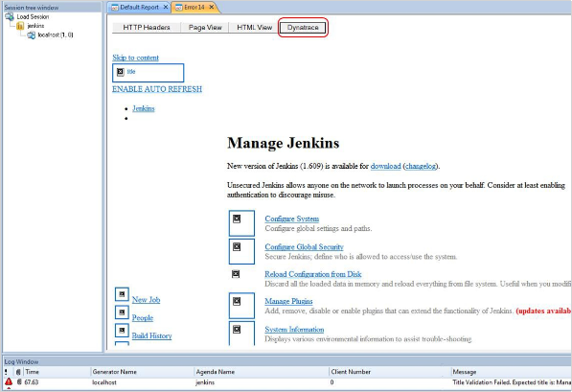
Task: Switch to the HTTP Headers tab
Action: point(147,28)
